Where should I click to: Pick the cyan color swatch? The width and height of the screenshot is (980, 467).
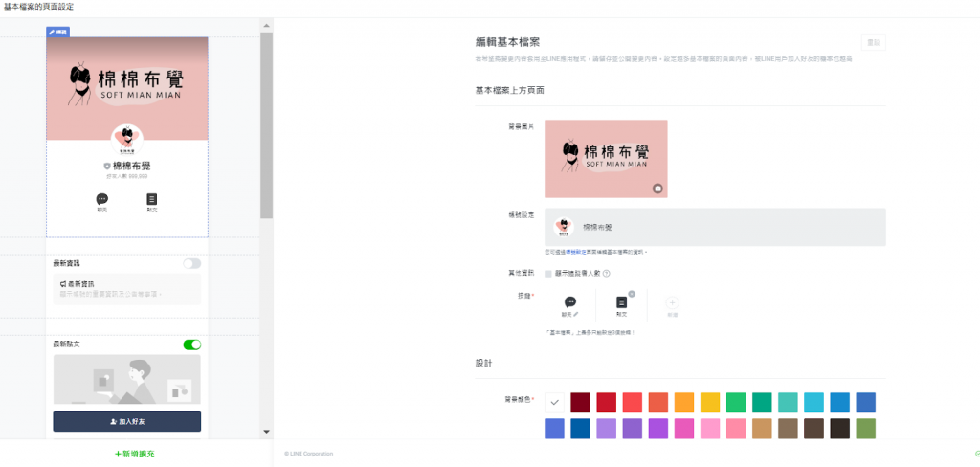click(813, 403)
